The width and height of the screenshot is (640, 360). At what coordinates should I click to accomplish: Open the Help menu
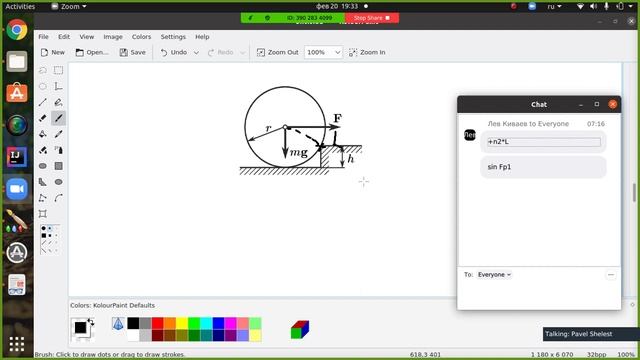(x=202, y=37)
